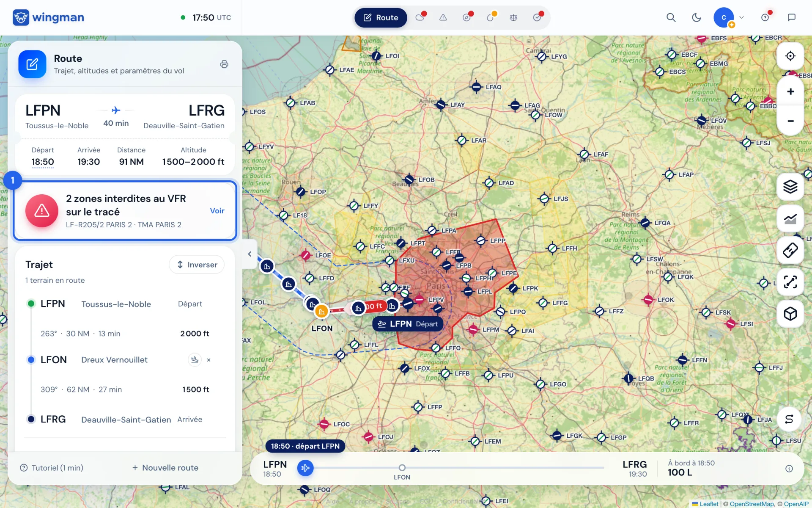Open the help question mark icon
812x508 pixels.
[765, 17]
